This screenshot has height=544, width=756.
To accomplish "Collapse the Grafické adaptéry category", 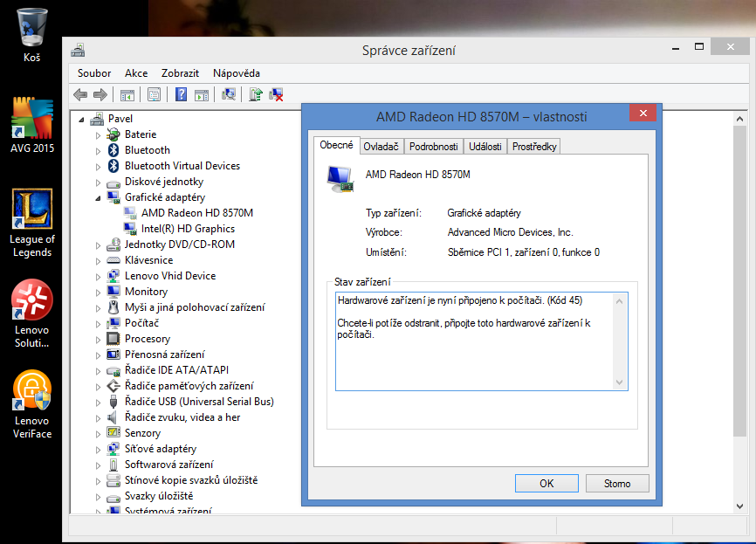I will pyautogui.click(x=98, y=197).
